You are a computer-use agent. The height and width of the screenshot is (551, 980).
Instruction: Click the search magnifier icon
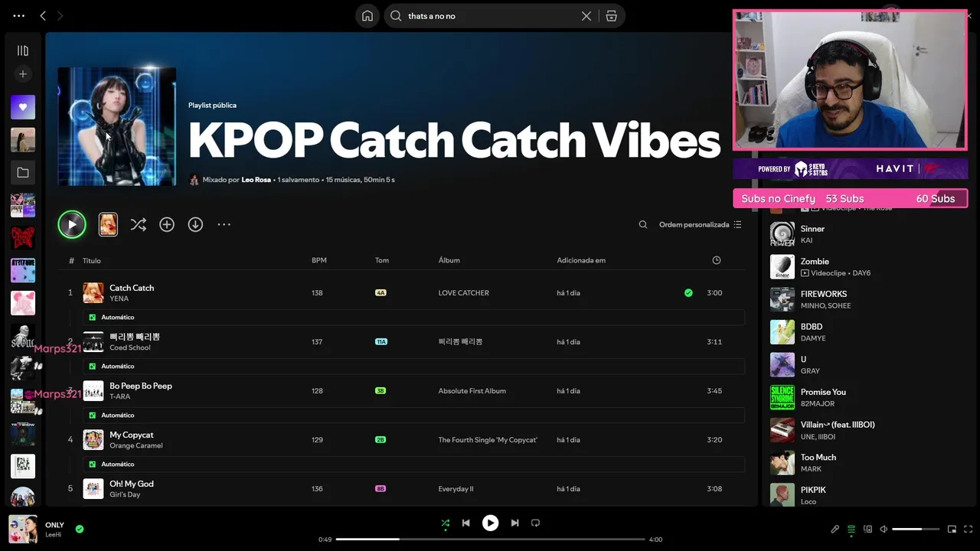click(396, 15)
